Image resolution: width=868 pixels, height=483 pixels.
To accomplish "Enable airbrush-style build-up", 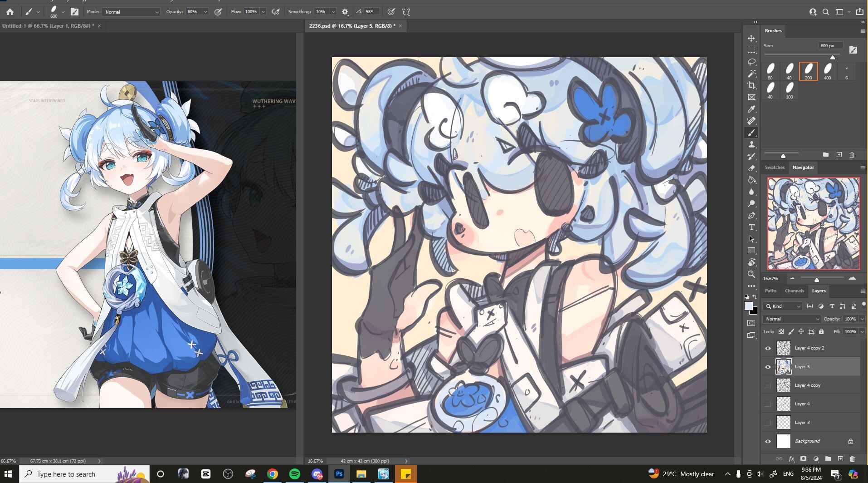I will [x=276, y=12].
